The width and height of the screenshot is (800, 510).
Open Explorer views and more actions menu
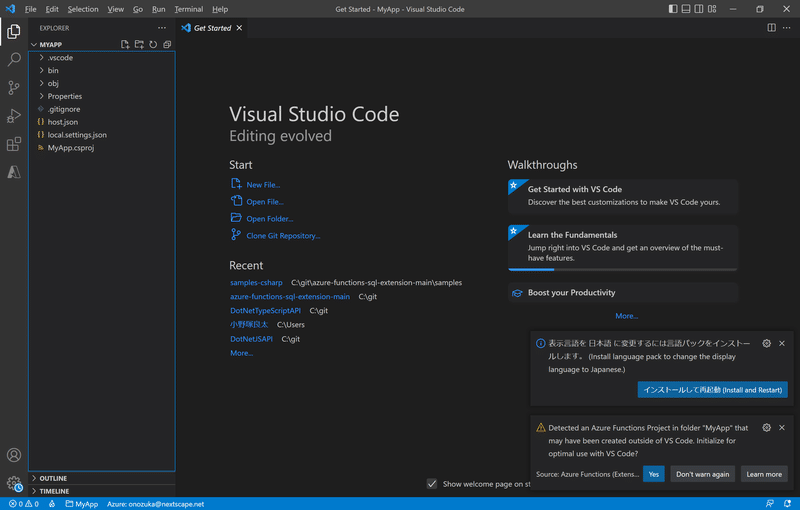coord(162,28)
